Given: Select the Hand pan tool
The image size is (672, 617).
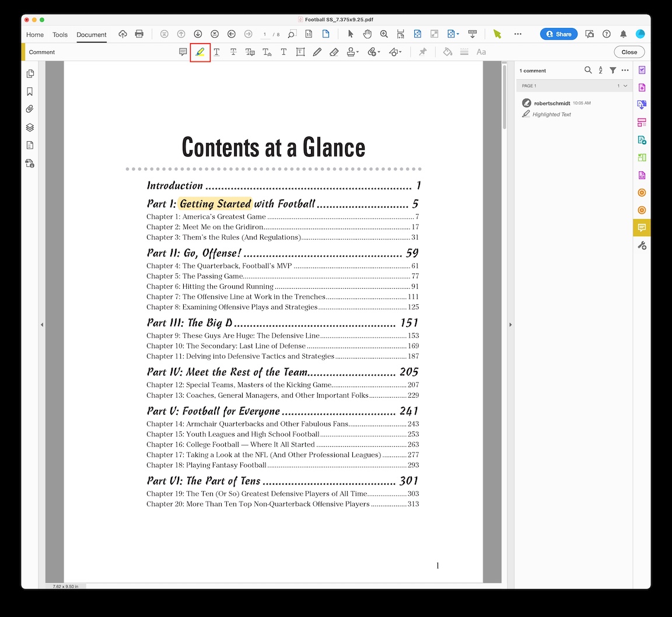Looking at the screenshot, I should click(x=367, y=34).
